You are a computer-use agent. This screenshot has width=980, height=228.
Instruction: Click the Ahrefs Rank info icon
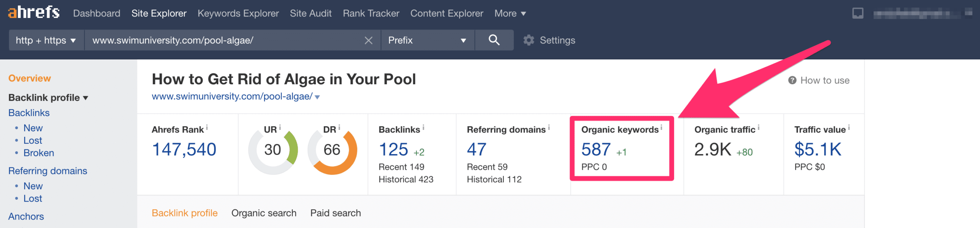(x=207, y=127)
